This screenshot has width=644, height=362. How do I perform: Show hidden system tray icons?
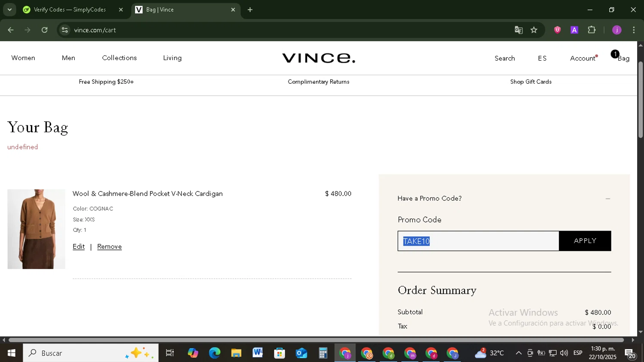519,353
